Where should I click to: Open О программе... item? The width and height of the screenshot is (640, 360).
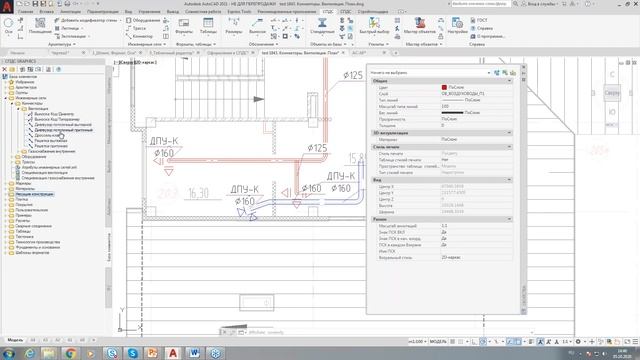click(488, 36)
